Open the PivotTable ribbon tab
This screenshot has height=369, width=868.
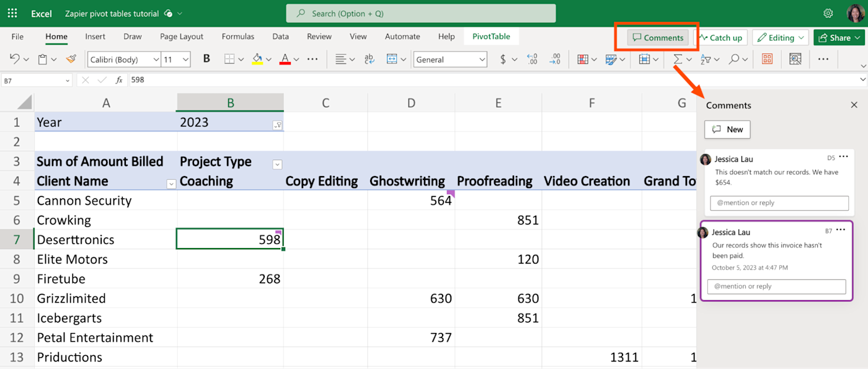click(491, 37)
